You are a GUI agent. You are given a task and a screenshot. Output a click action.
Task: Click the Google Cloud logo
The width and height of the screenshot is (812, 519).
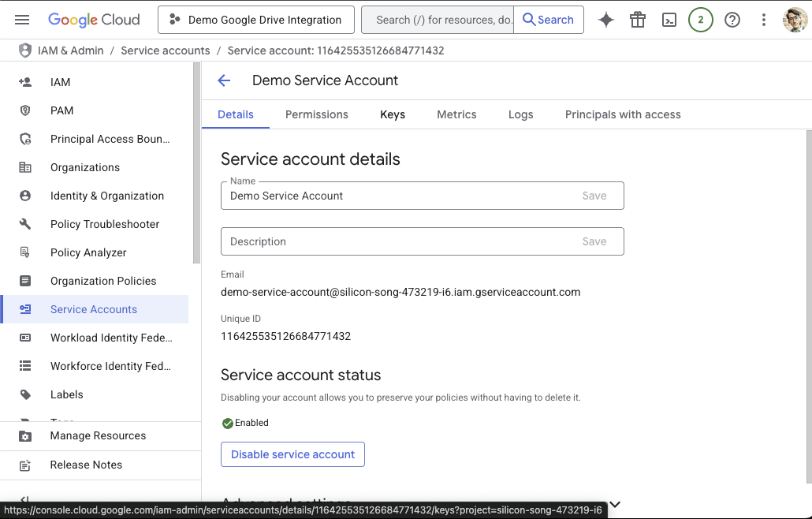[x=94, y=20]
